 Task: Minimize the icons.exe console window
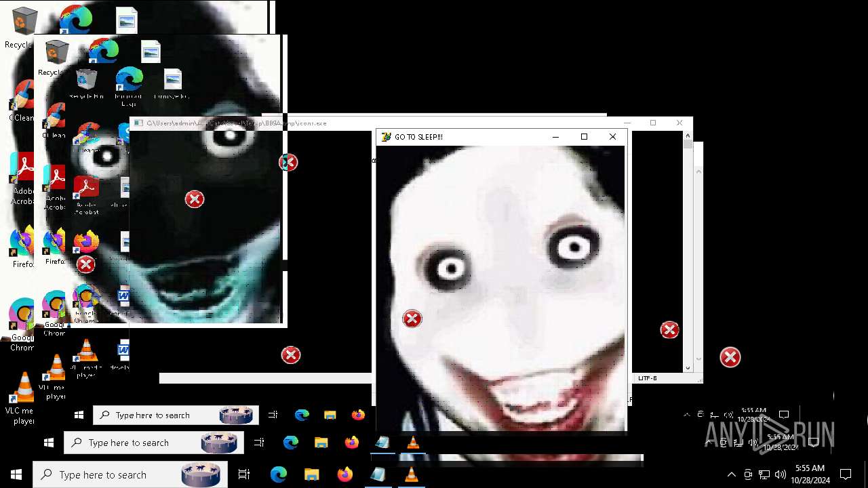[627, 123]
